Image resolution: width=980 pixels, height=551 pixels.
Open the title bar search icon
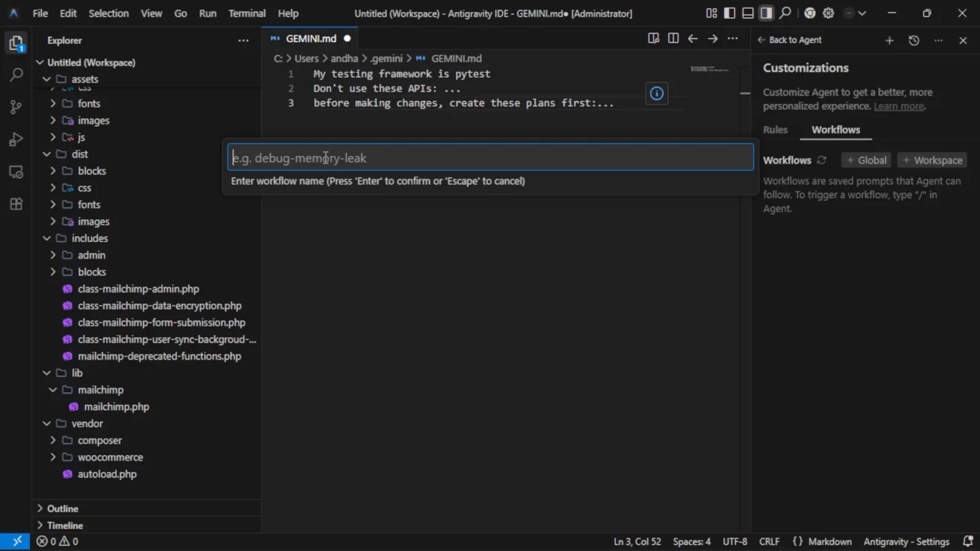click(785, 13)
